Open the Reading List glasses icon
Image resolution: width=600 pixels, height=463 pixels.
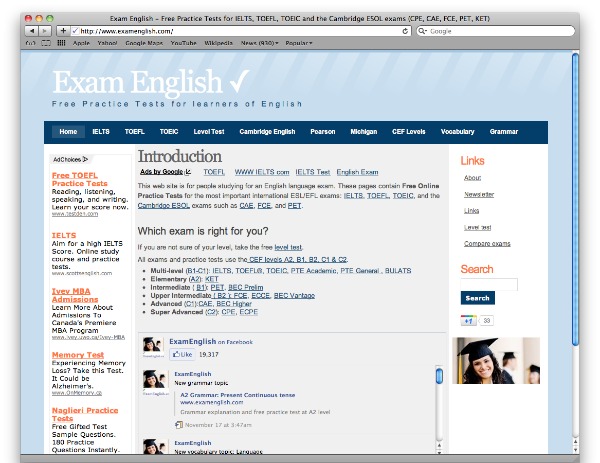point(30,43)
